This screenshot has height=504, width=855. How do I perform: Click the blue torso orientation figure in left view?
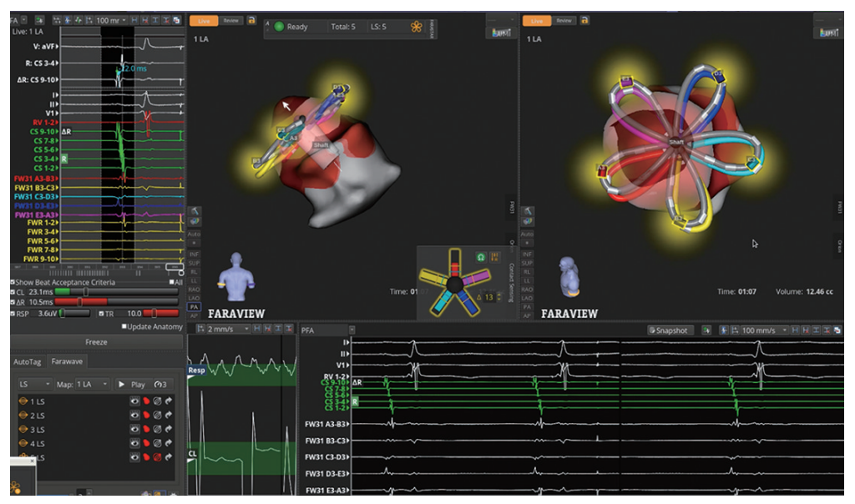click(x=236, y=277)
